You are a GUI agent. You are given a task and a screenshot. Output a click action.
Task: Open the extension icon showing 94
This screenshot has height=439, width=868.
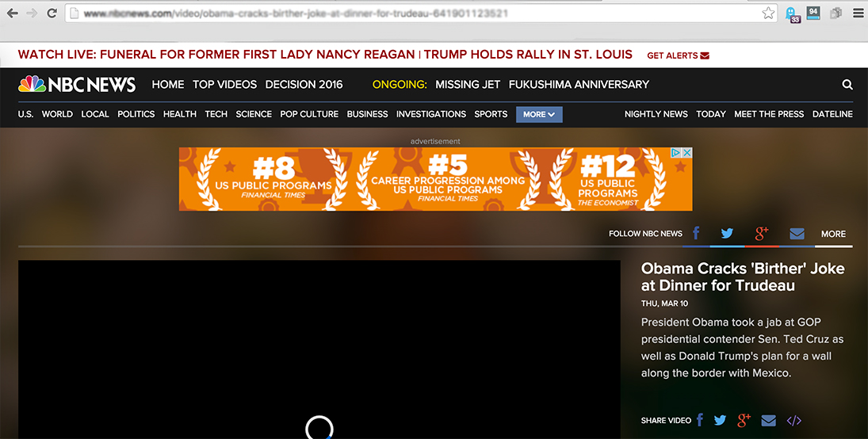[813, 13]
